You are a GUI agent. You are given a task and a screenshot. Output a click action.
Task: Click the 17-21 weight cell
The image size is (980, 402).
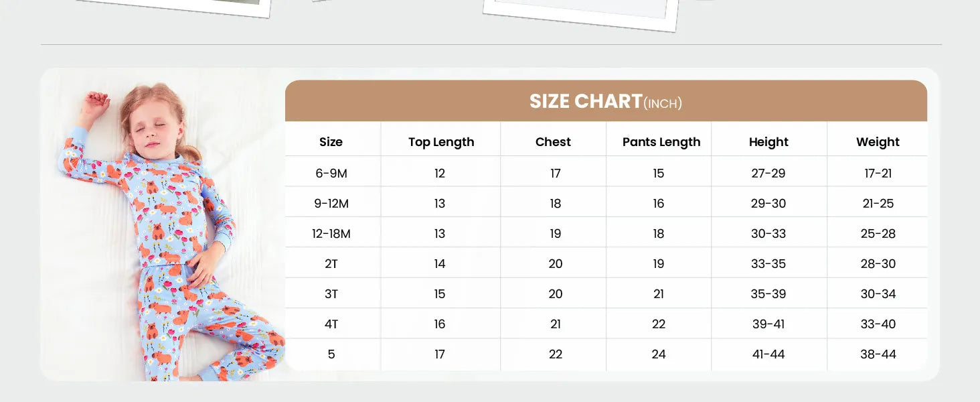point(878,174)
